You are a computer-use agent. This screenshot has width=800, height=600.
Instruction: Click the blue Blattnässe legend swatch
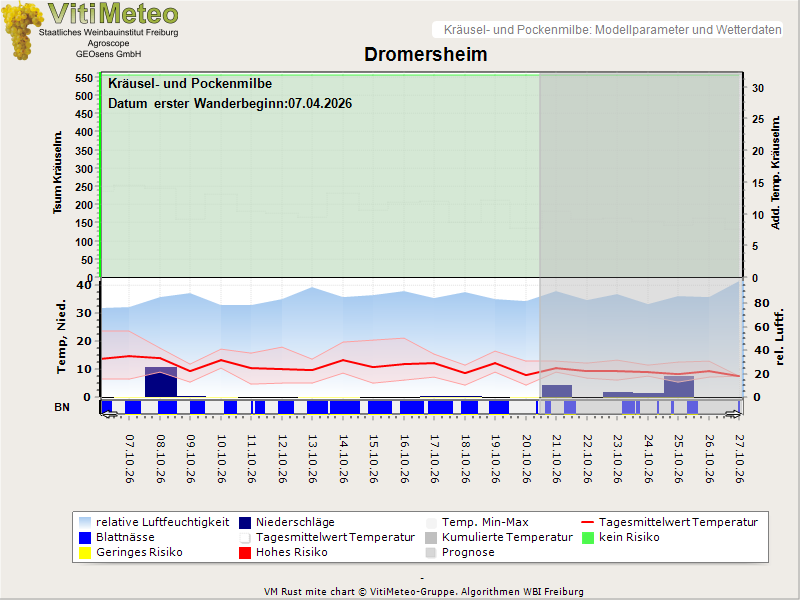pyautogui.click(x=85, y=537)
